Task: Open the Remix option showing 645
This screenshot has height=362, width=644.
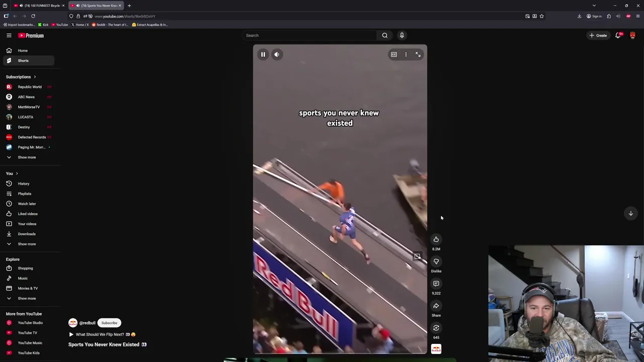Action: [x=436, y=328]
